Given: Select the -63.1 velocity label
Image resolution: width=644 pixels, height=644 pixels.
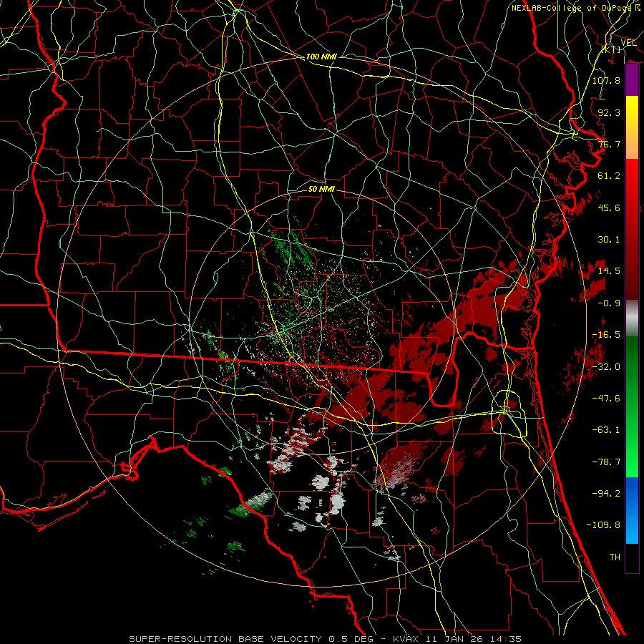Looking at the screenshot, I should 606,430.
